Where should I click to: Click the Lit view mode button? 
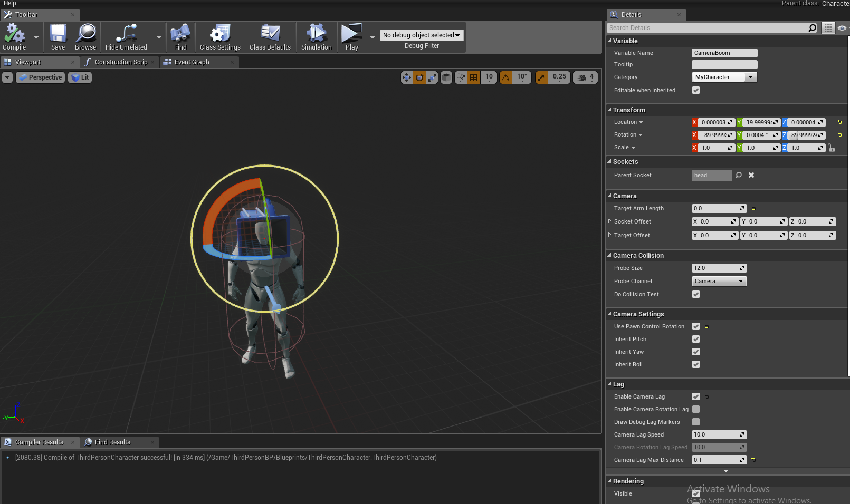point(80,77)
